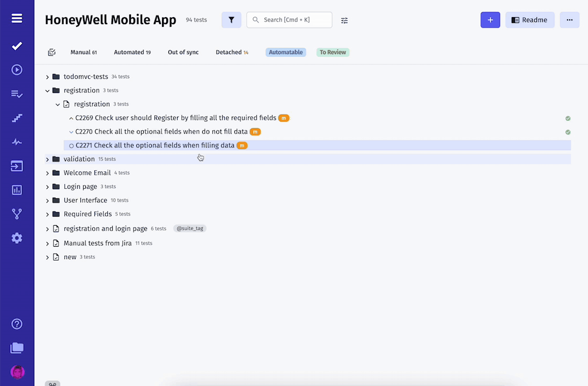The height and width of the screenshot is (386, 588).
Task: Open test C2269 Check user should Register
Action: pos(175,118)
